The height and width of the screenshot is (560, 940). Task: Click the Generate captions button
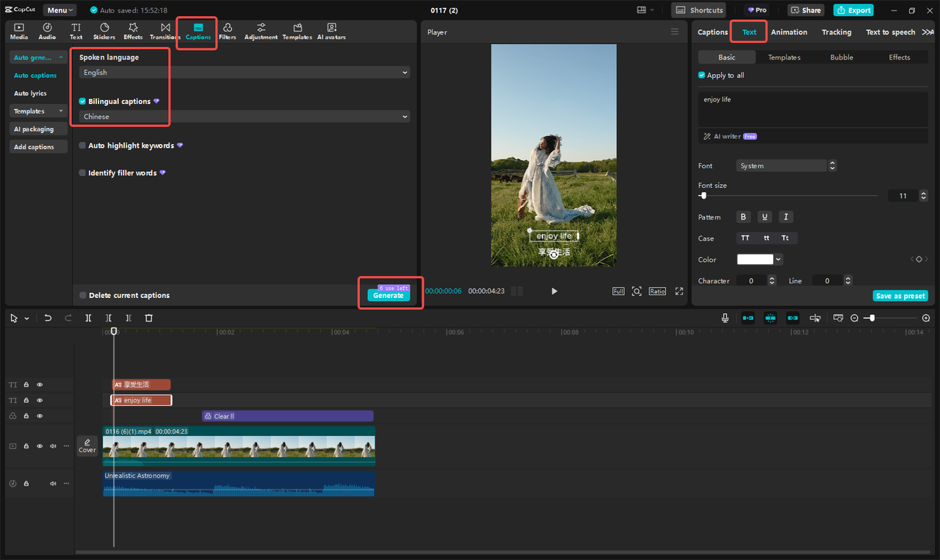click(x=388, y=295)
